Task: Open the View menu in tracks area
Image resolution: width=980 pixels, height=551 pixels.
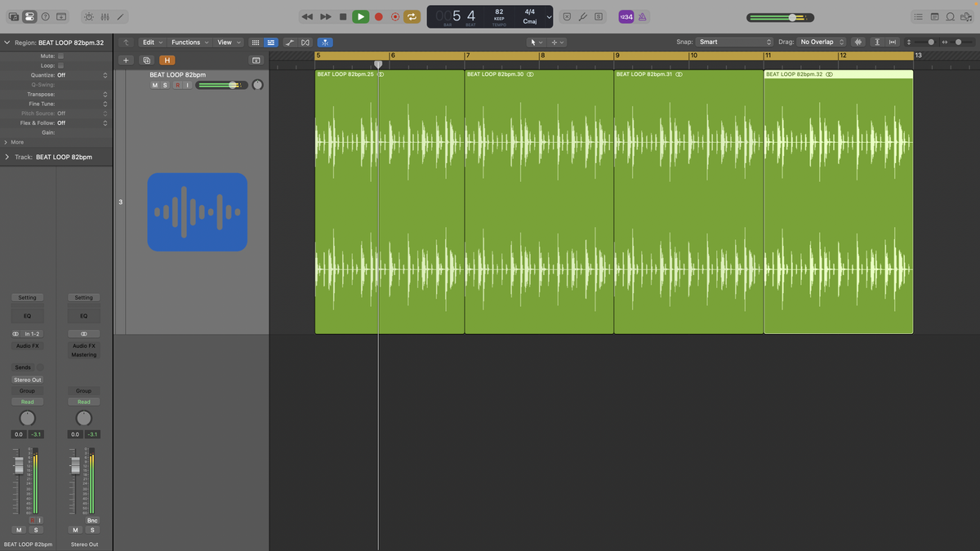Action: tap(228, 42)
